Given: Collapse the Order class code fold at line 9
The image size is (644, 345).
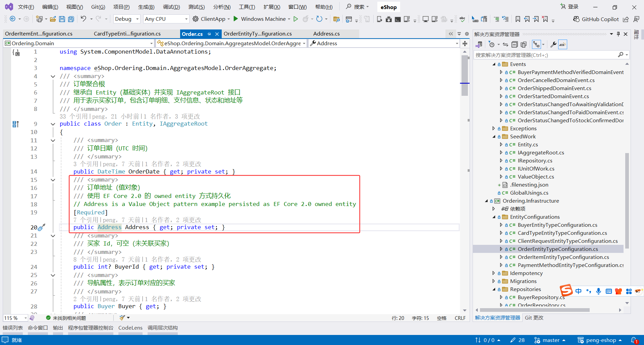Looking at the screenshot, I should pos(53,124).
